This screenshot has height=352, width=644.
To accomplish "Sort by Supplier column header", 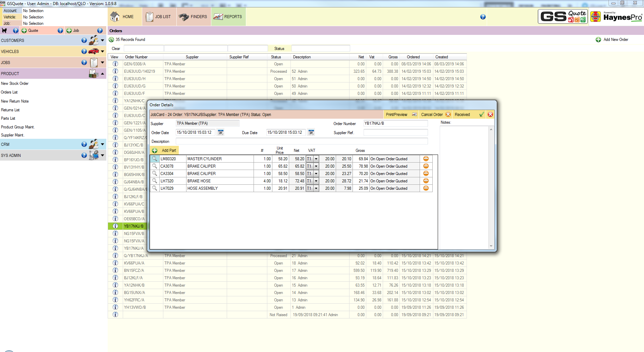I will 192,57.
